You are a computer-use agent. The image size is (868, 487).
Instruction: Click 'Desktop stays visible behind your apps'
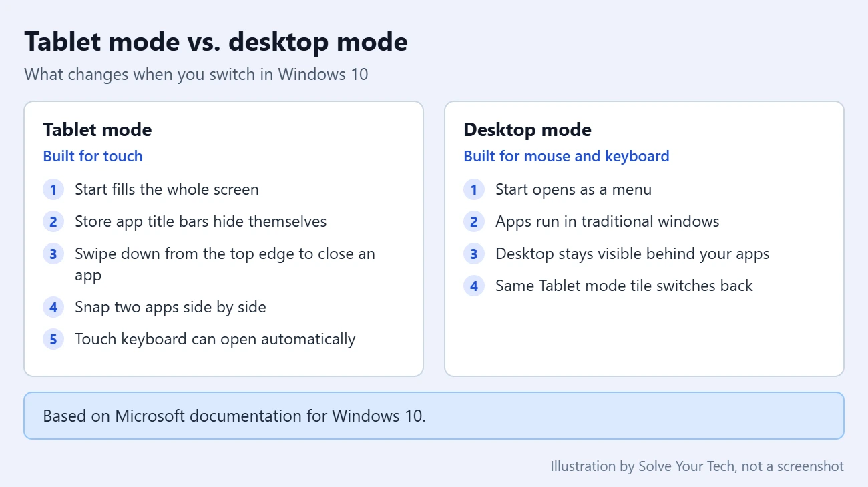coord(632,254)
